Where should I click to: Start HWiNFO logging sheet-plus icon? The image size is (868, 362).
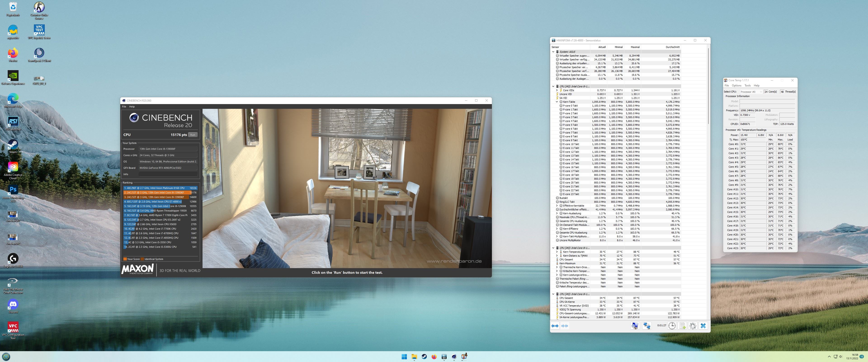pos(682,326)
